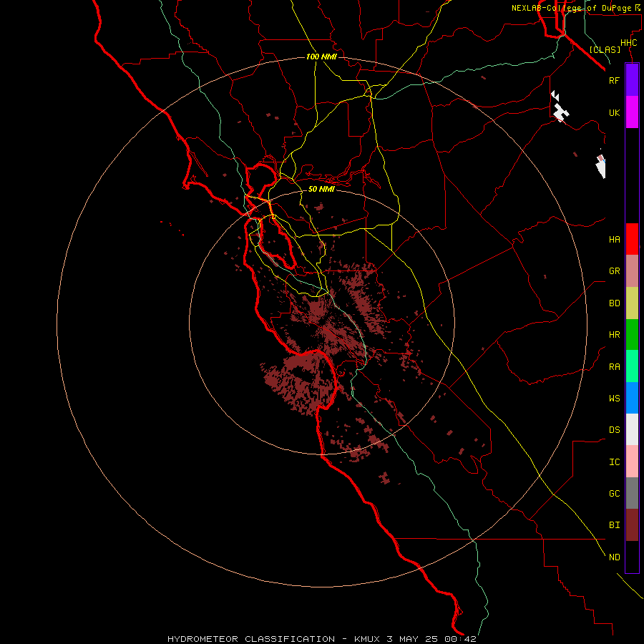Click the brown BI legend swatch

[632, 525]
